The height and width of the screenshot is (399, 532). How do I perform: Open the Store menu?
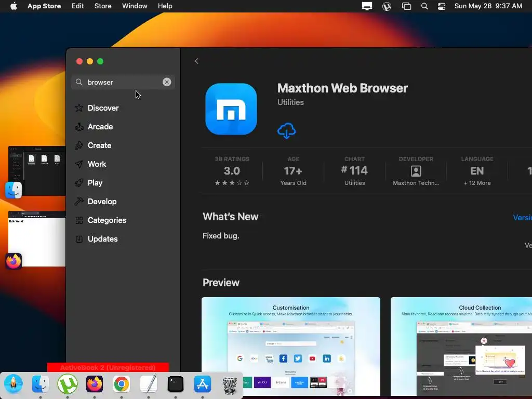point(103,6)
